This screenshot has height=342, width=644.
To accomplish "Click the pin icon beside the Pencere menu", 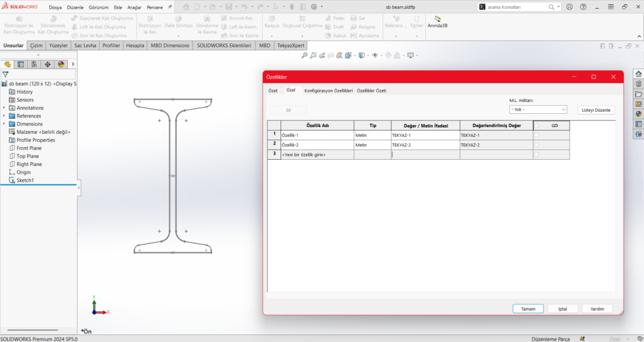I will coord(170,7).
